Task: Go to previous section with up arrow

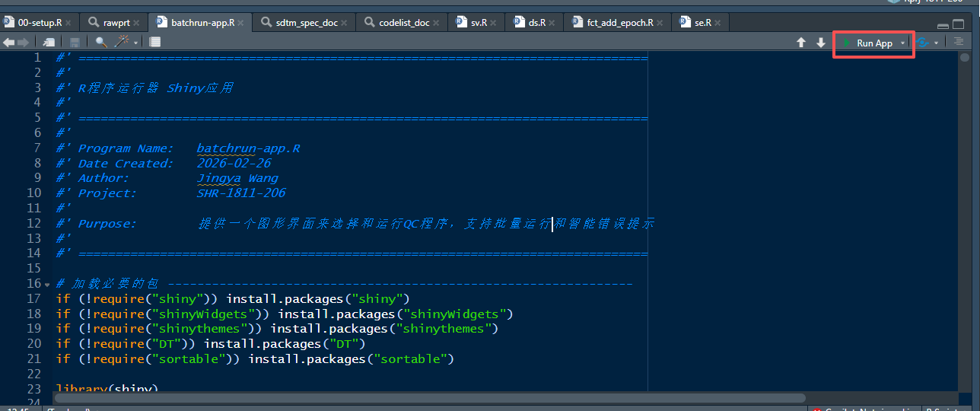Action: pyautogui.click(x=801, y=43)
